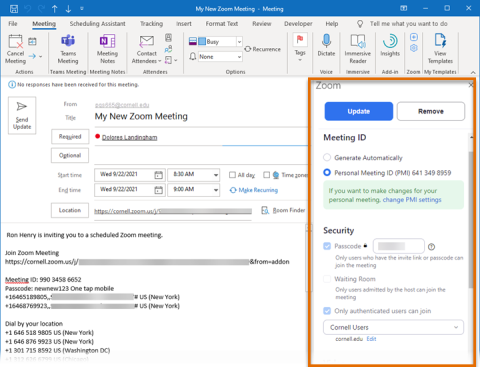Open the Insights add-in icon
The width and height of the screenshot is (480, 367).
click(390, 41)
